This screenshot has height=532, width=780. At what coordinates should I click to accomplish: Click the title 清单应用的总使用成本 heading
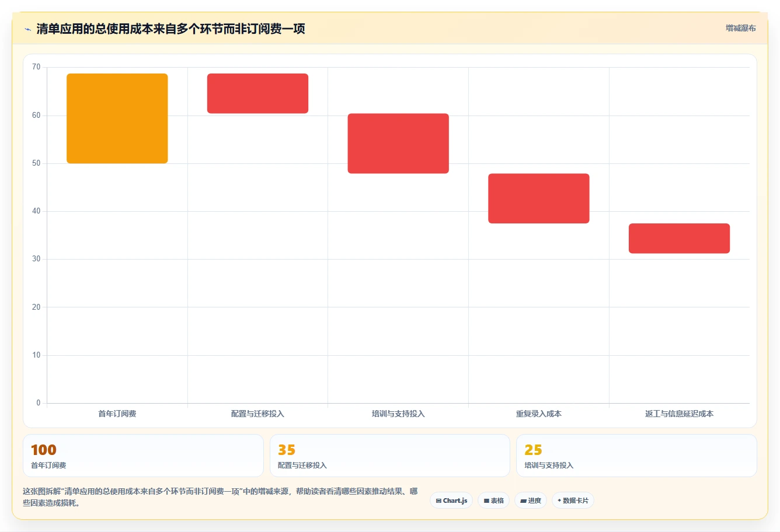170,29
